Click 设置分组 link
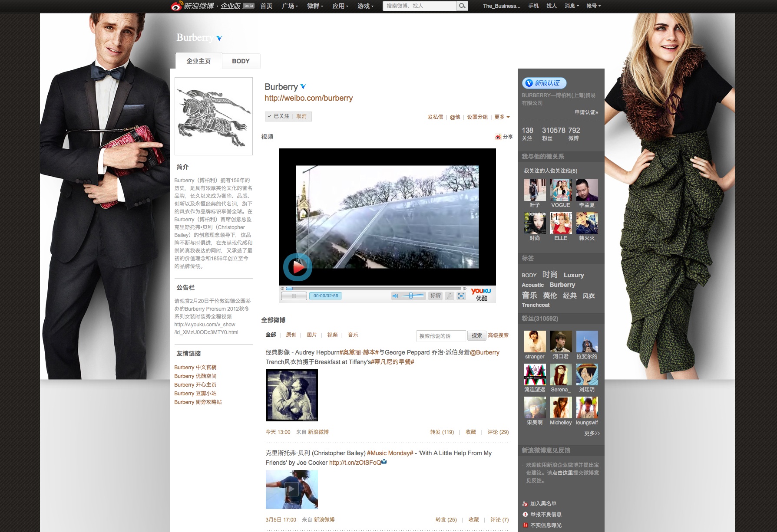Viewport: 777px width, 532px height. point(477,117)
